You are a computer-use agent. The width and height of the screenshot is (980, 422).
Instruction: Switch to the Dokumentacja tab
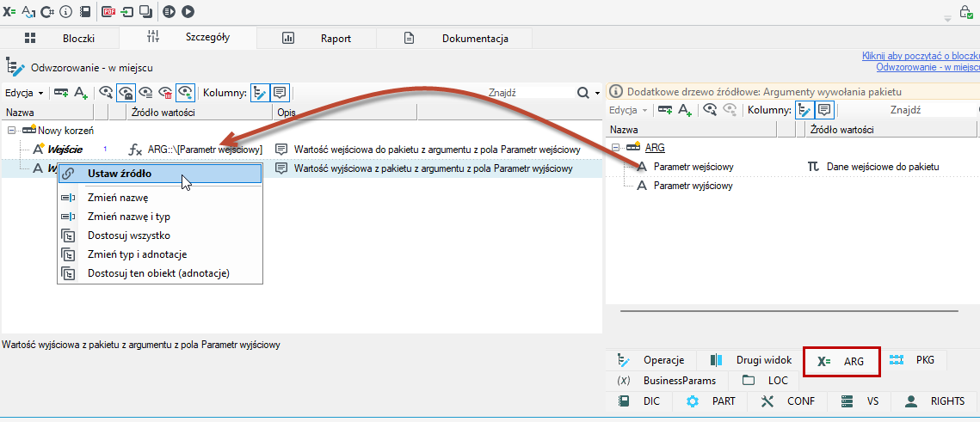tap(455, 38)
